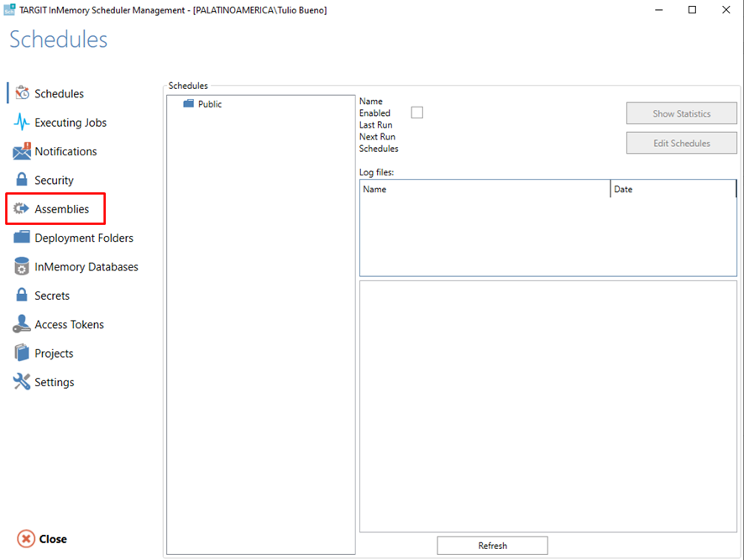744x560 pixels.
Task: Navigate to Deployment Folders
Action: point(84,238)
